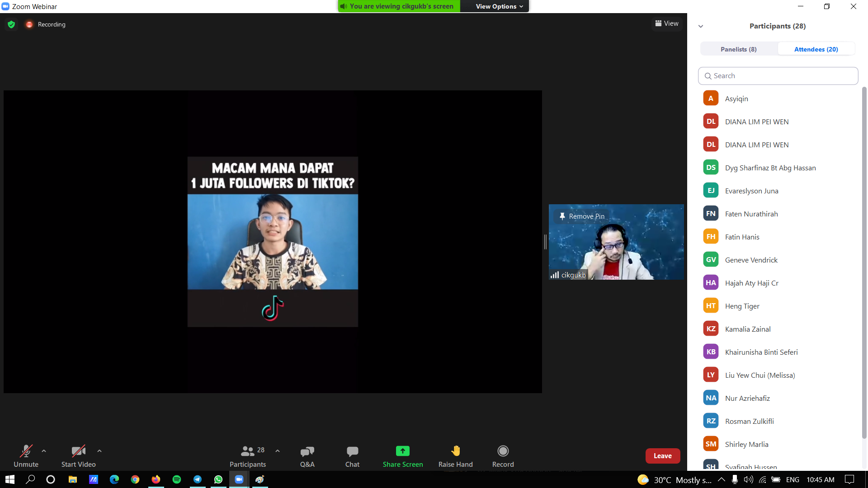Screen dimensions: 868x488
Task: Select attendee Khairunisha Binti Seferi
Action: click(778, 352)
